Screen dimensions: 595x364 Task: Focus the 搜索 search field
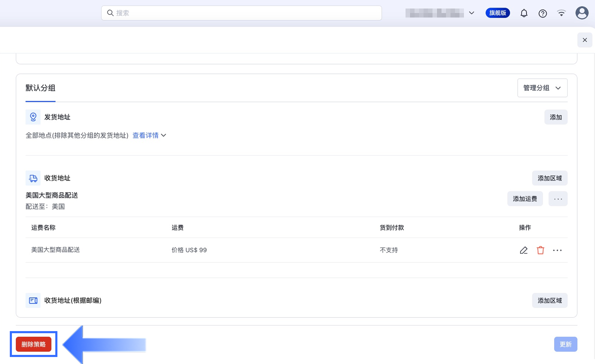click(x=241, y=13)
